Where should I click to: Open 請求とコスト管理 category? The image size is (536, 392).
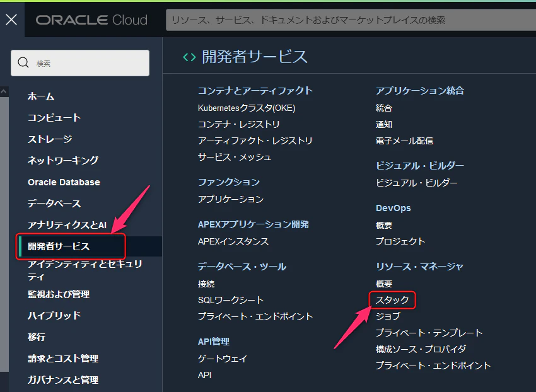click(x=63, y=358)
